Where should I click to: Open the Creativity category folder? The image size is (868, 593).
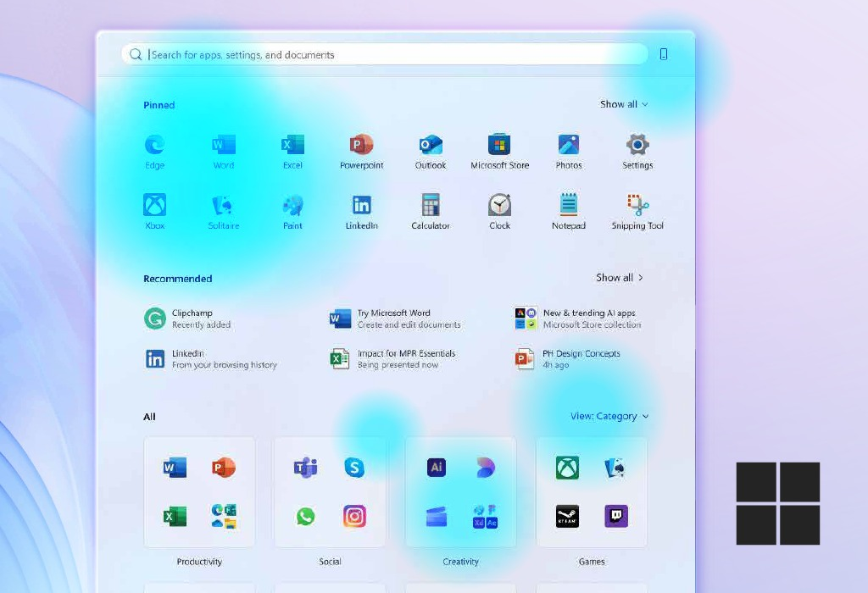point(460,491)
